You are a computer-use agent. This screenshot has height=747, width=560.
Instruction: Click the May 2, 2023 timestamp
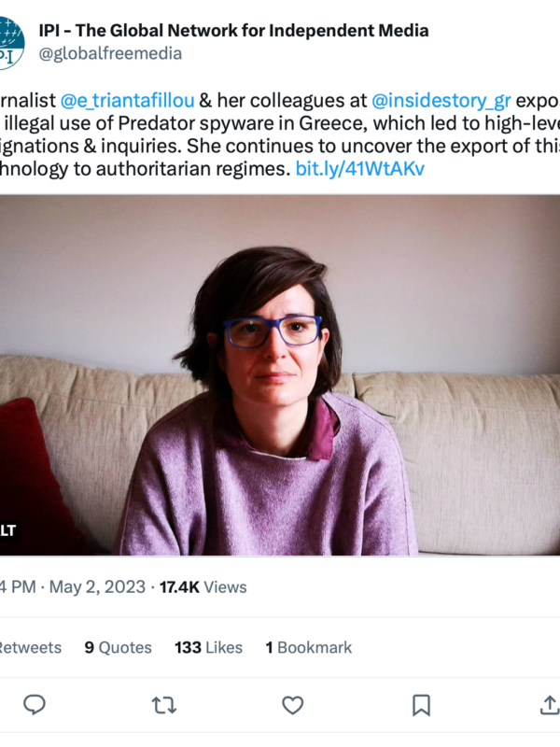point(97,587)
